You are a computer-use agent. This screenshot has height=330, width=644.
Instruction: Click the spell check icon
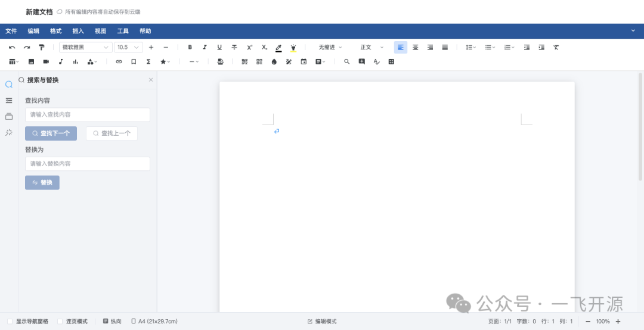pyautogui.click(x=376, y=62)
